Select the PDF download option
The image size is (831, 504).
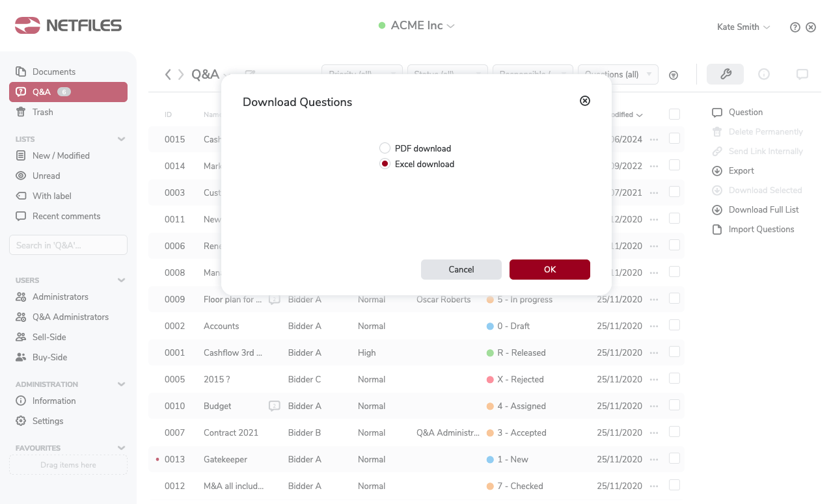click(385, 148)
